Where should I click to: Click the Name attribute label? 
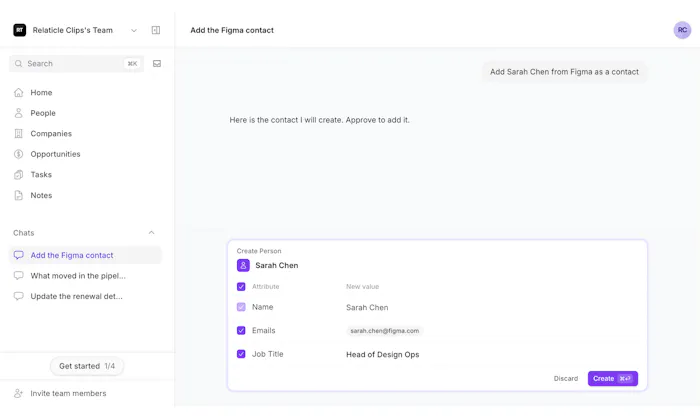point(262,307)
